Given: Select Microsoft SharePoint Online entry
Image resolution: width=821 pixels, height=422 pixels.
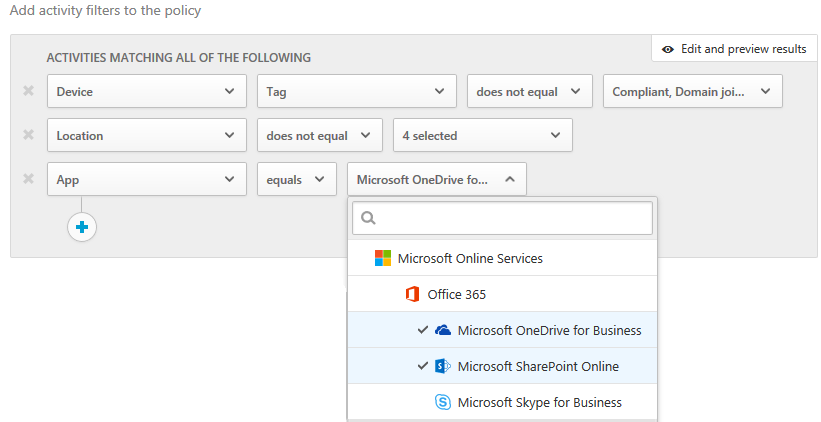Looking at the screenshot, I should [502, 366].
